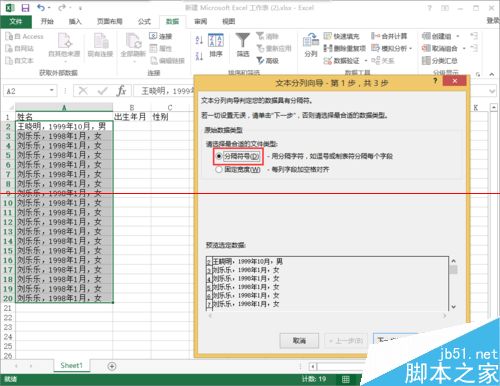The image size is (500, 386).
Task: Open the 文件 File tab
Action: coord(16,22)
